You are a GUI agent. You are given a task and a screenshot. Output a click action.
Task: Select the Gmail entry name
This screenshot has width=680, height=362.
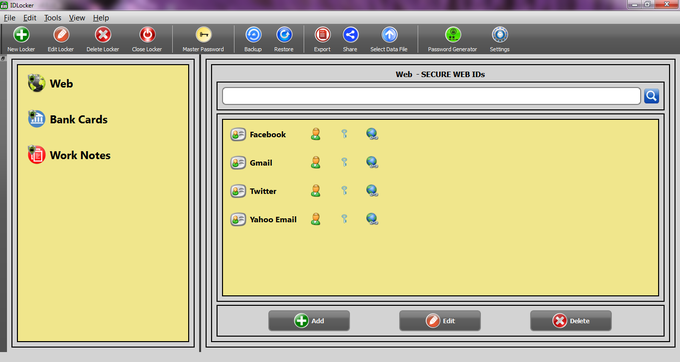[261, 163]
